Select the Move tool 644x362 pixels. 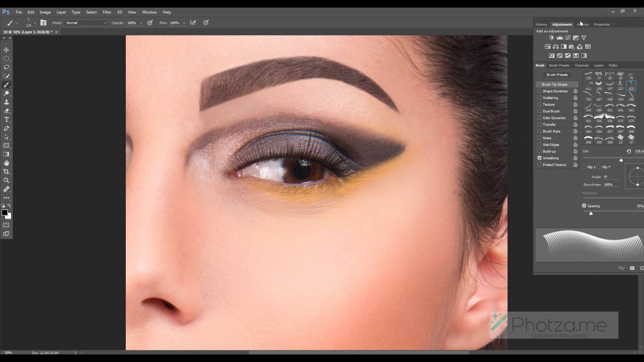(7, 50)
